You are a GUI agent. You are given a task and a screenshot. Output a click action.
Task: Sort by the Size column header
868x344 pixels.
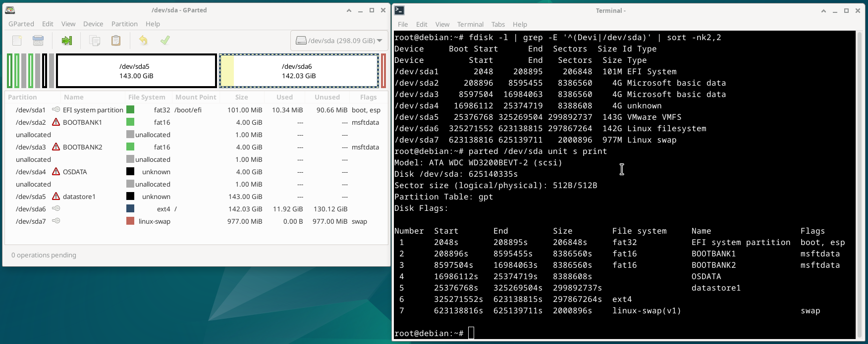242,97
